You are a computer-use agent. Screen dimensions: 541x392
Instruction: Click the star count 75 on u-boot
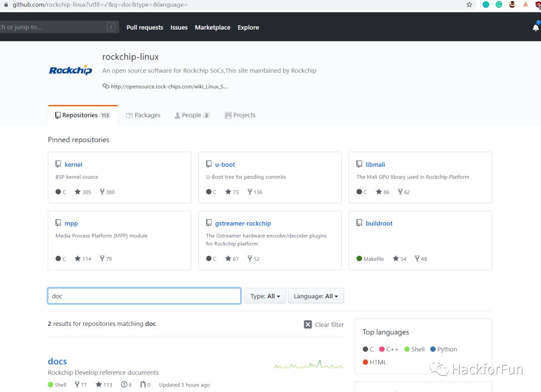(232, 192)
